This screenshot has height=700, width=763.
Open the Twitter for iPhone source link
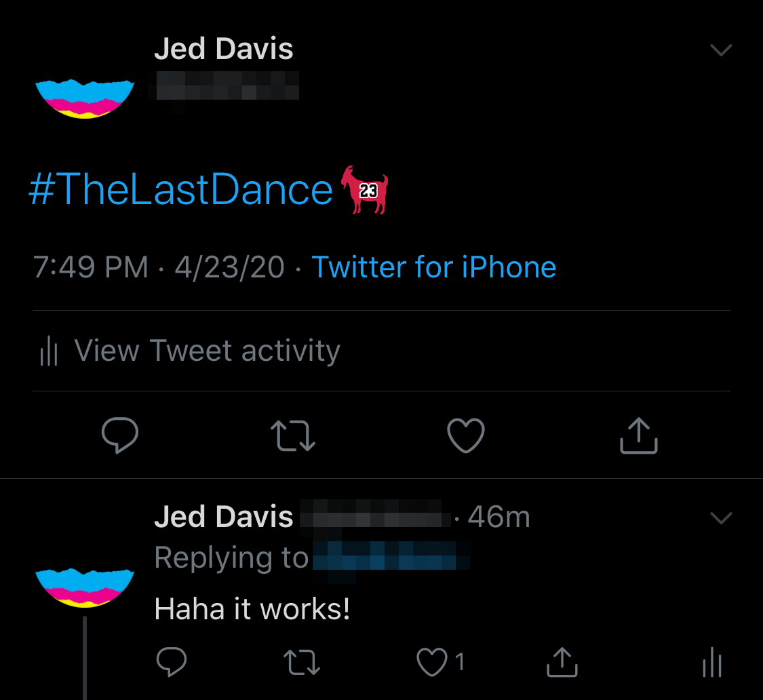point(434,267)
